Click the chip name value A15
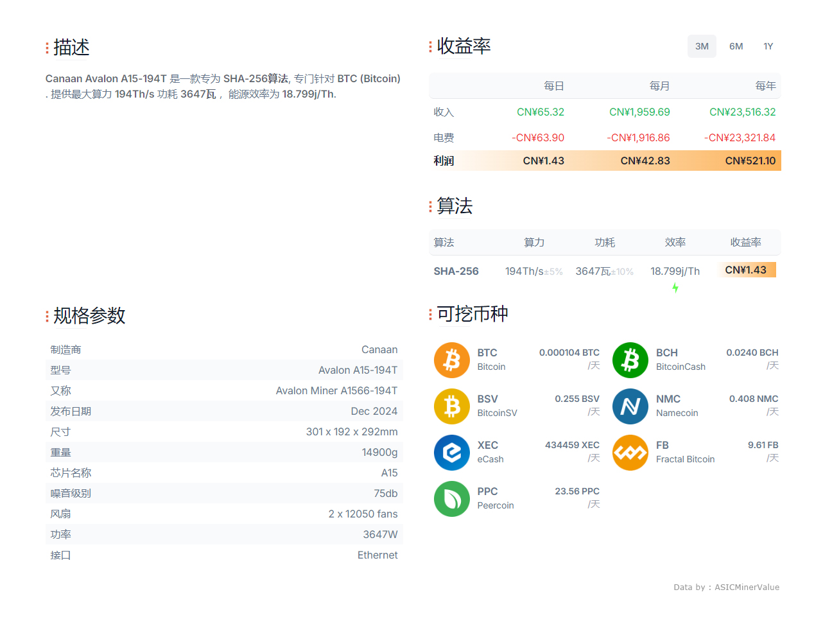This screenshot has width=832, height=644. click(390, 473)
